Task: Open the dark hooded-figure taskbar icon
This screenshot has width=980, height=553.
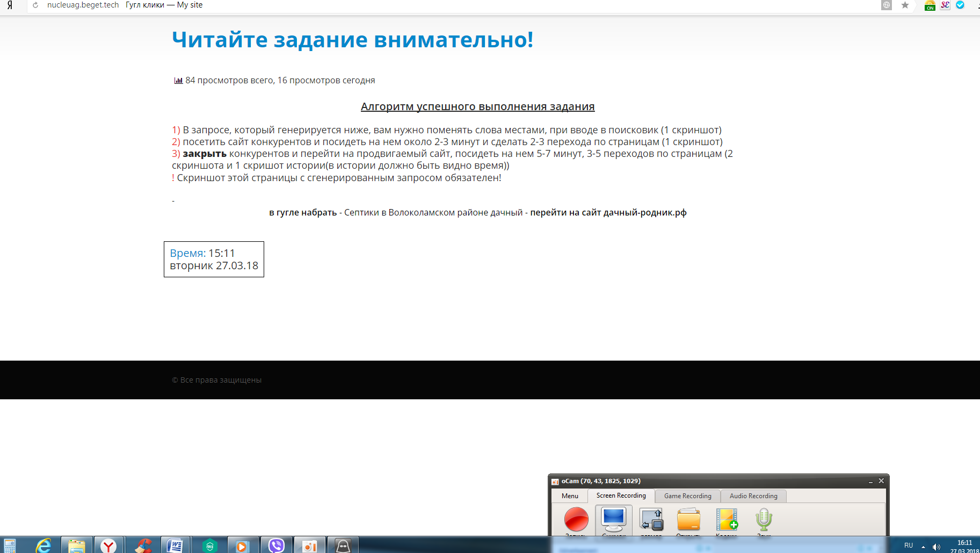Action: coord(343,545)
